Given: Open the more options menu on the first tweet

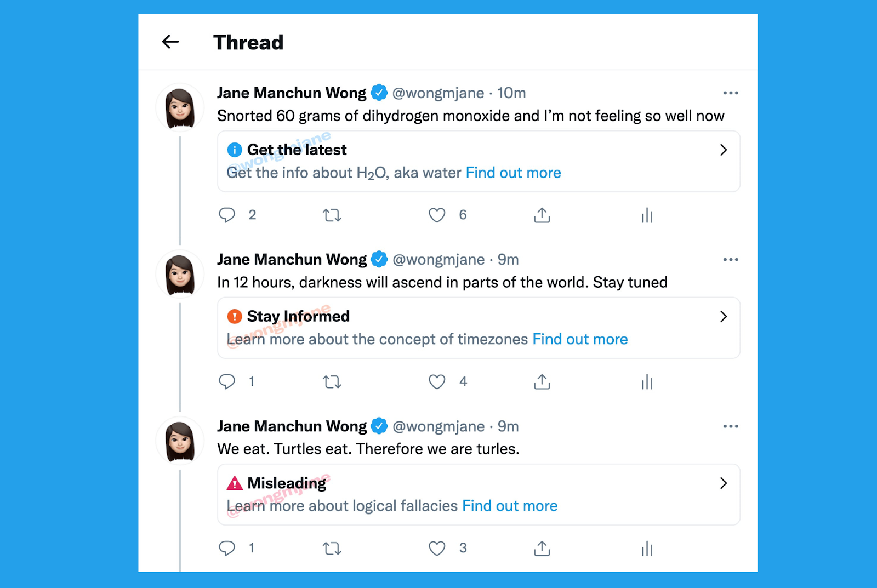Looking at the screenshot, I should pyautogui.click(x=731, y=92).
